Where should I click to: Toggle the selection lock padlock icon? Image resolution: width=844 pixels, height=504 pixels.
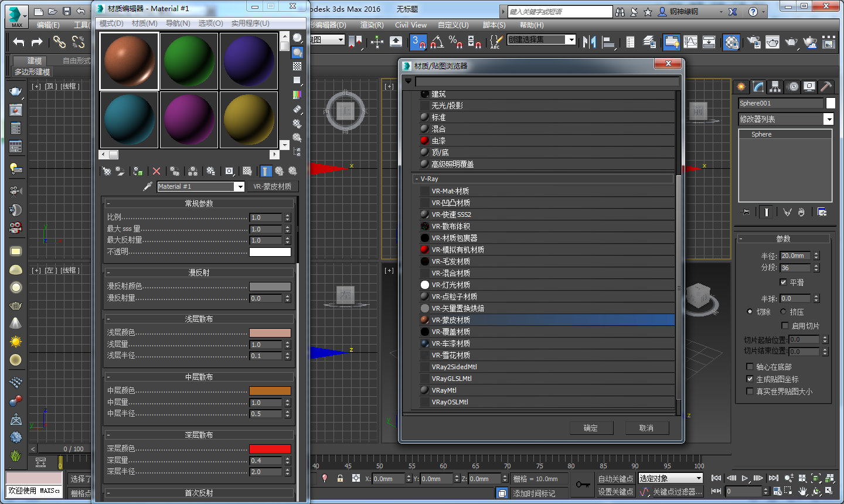point(340,478)
